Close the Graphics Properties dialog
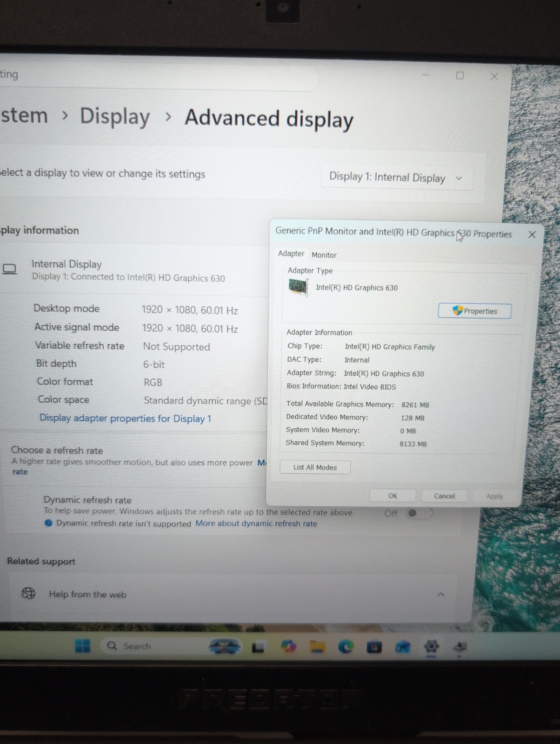Viewport: 560px width, 744px height. coord(532,235)
